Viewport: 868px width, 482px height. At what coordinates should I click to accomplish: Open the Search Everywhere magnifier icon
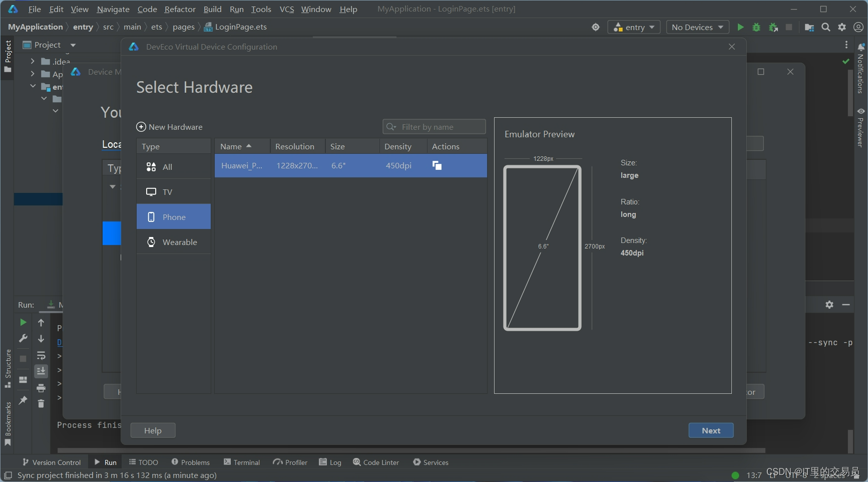pos(826,27)
